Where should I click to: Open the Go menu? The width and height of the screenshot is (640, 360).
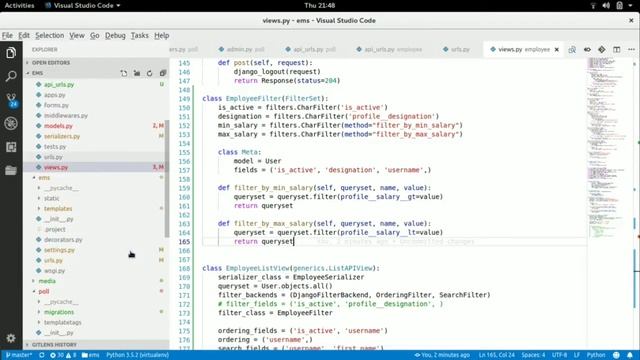(x=95, y=36)
